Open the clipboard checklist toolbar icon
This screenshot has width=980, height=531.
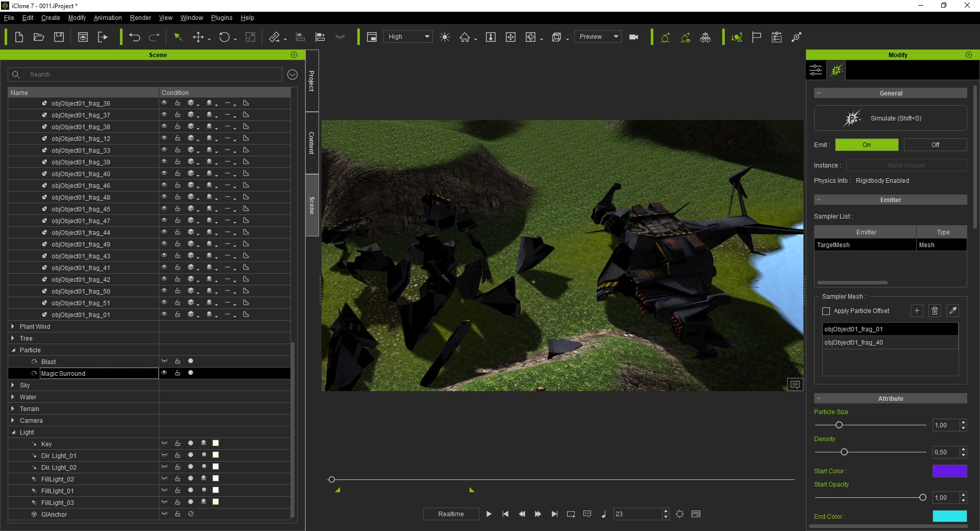click(776, 37)
